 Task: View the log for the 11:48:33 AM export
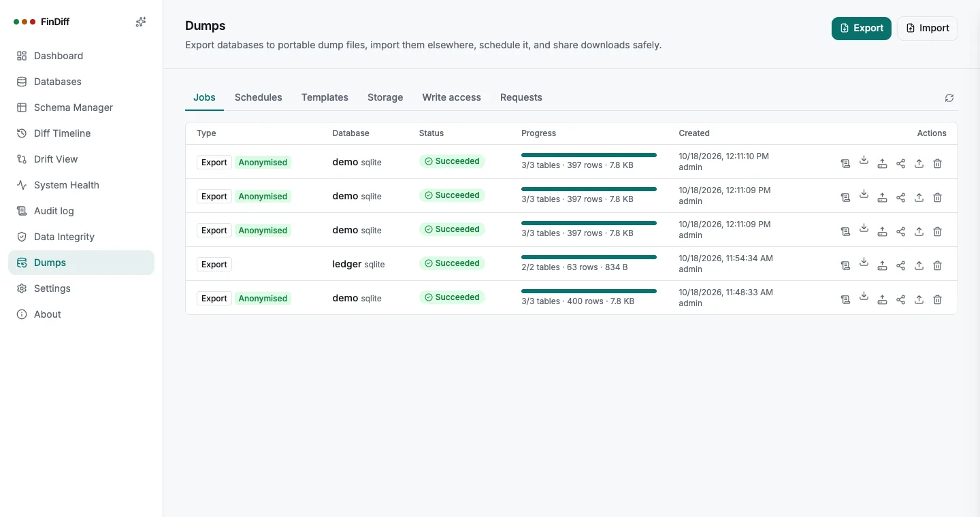(845, 299)
